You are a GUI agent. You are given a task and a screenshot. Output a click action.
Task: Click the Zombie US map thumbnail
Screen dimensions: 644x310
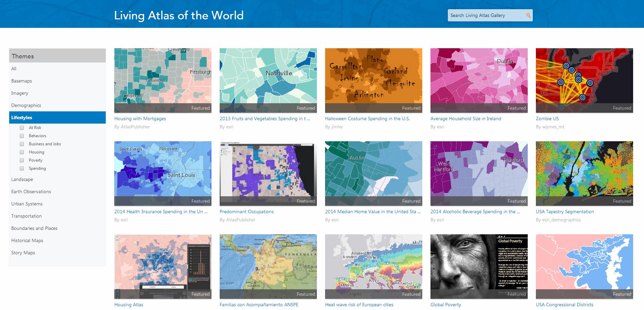tap(584, 80)
